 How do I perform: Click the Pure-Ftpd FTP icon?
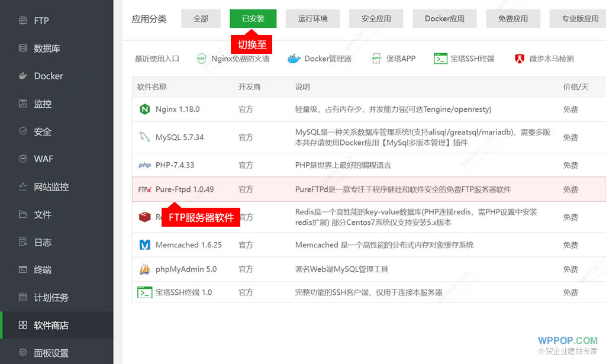(144, 189)
